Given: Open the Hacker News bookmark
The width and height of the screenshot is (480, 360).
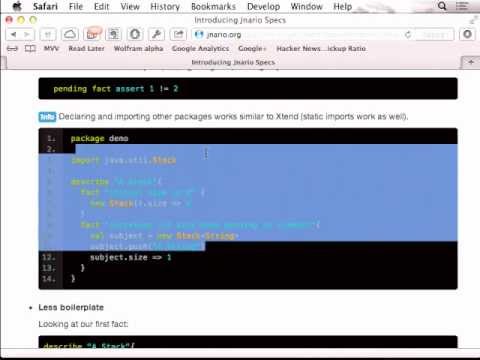Looking at the screenshot, I should pyautogui.click(x=298, y=49).
